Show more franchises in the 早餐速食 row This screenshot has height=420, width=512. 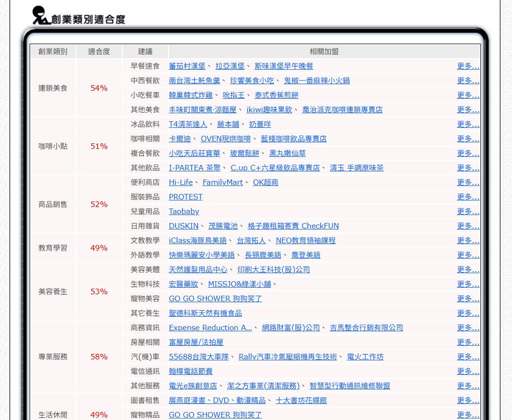468,66
